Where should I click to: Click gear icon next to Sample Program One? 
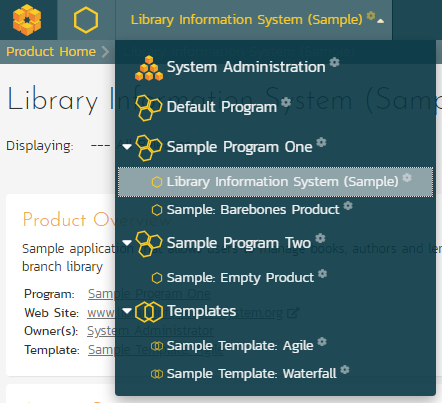click(x=321, y=142)
